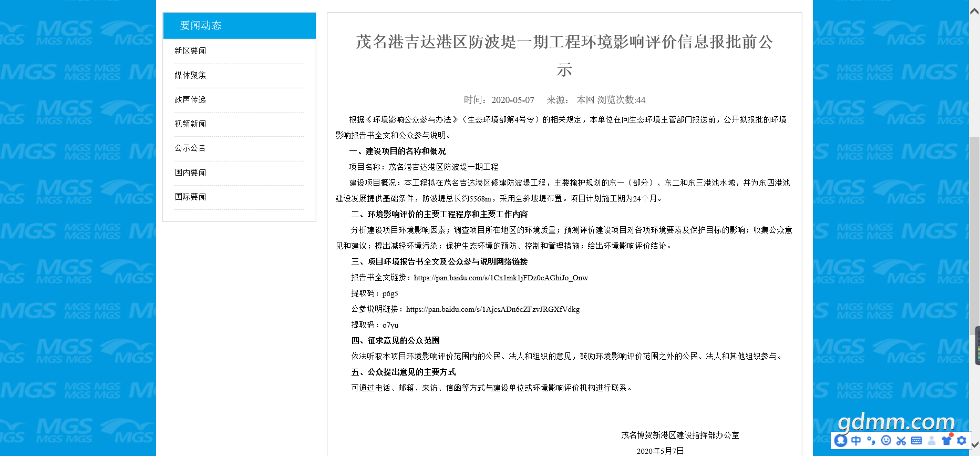
Task: Click the article title 茂名港吉达港区防波堤
Action: tap(564, 55)
